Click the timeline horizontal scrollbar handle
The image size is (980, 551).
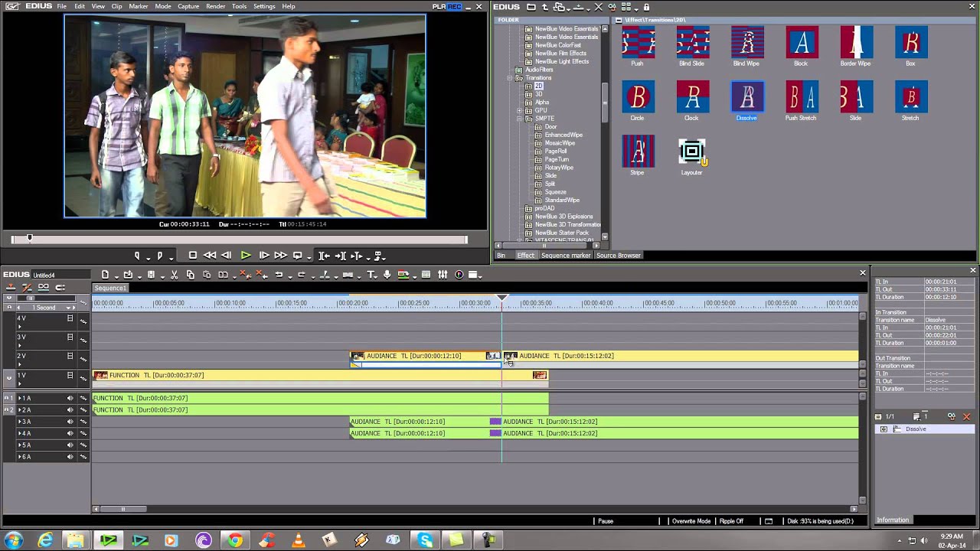click(122, 509)
